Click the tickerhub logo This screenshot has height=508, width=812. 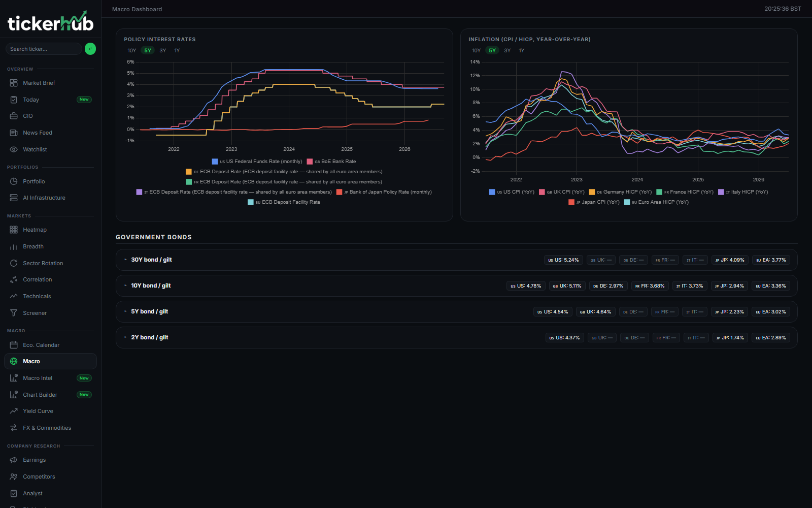[x=50, y=21]
